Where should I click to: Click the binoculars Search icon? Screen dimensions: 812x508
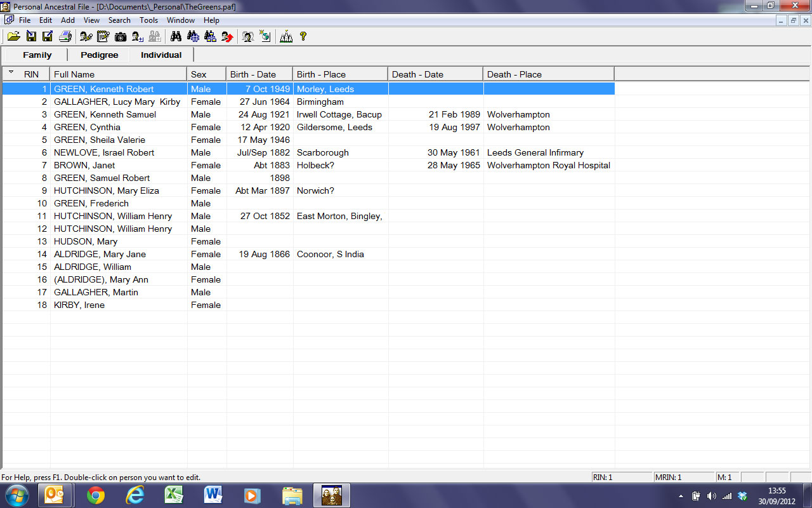coord(176,37)
